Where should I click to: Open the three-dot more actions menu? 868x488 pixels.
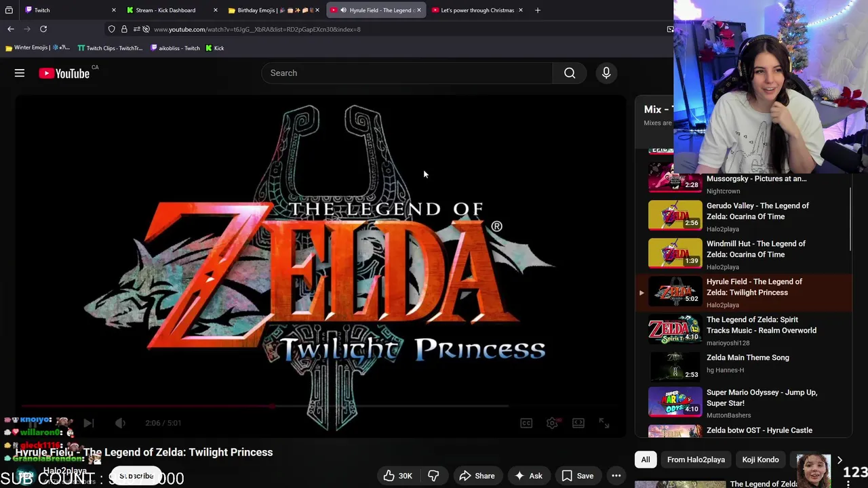point(616,476)
